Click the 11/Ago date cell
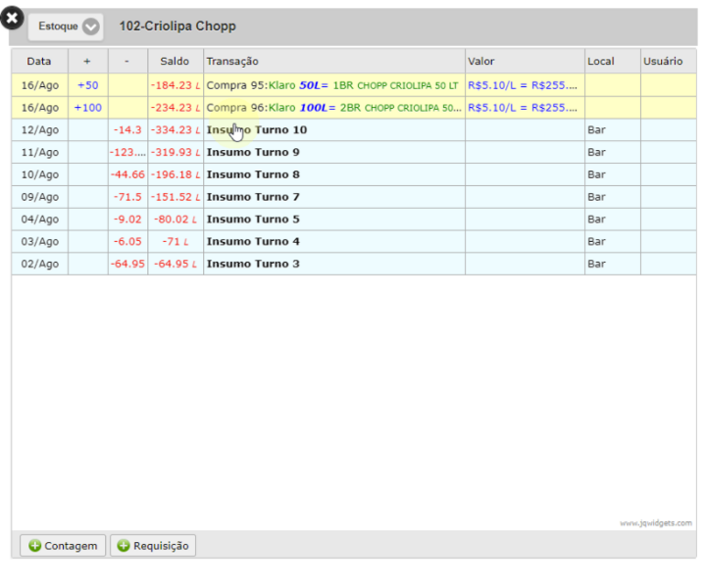Viewport: 706px width, 588px height. pyautogui.click(x=39, y=153)
